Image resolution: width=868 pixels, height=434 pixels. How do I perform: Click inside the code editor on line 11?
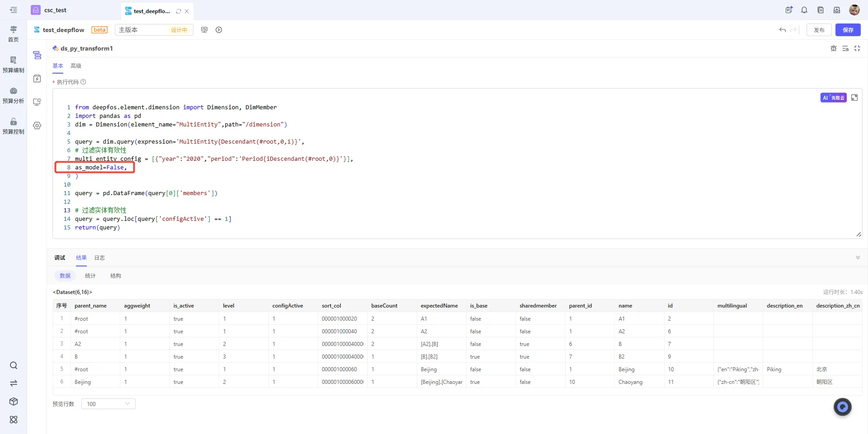click(x=146, y=193)
